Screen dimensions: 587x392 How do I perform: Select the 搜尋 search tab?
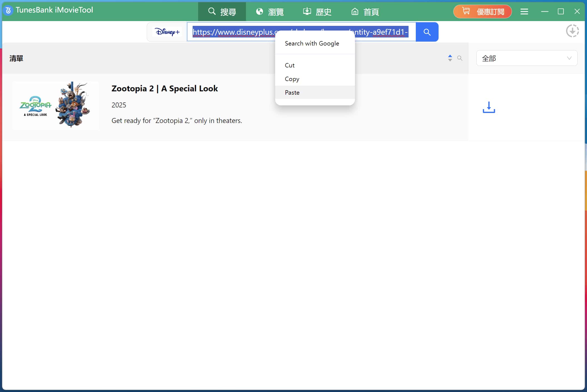point(222,12)
